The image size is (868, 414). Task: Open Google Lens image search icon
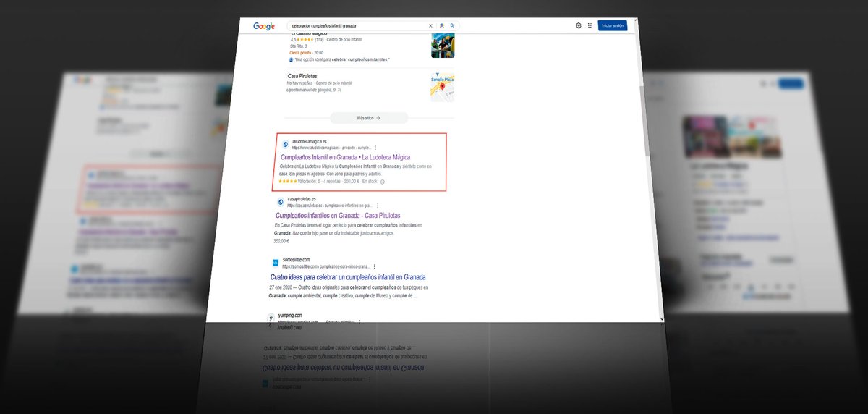(x=442, y=25)
